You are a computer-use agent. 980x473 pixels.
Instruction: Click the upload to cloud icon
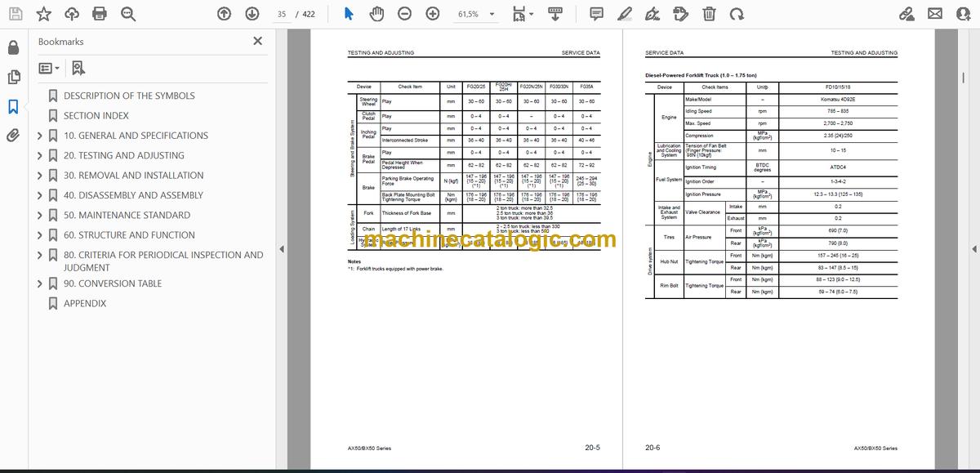tap(72, 14)
